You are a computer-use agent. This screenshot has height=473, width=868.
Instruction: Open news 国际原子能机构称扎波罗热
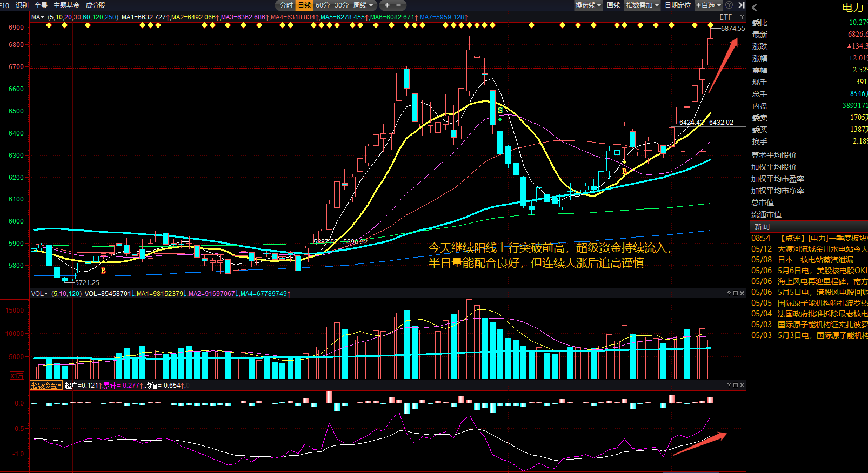810,303
